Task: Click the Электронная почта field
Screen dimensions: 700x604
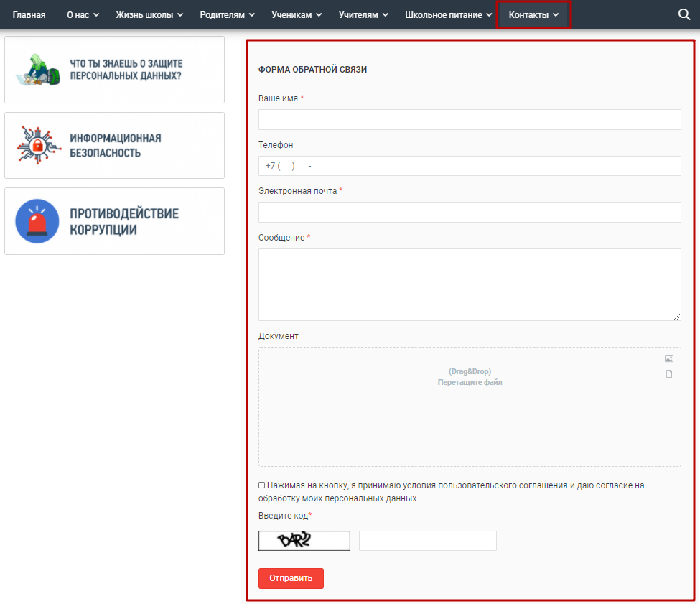Action: [470, 213]
